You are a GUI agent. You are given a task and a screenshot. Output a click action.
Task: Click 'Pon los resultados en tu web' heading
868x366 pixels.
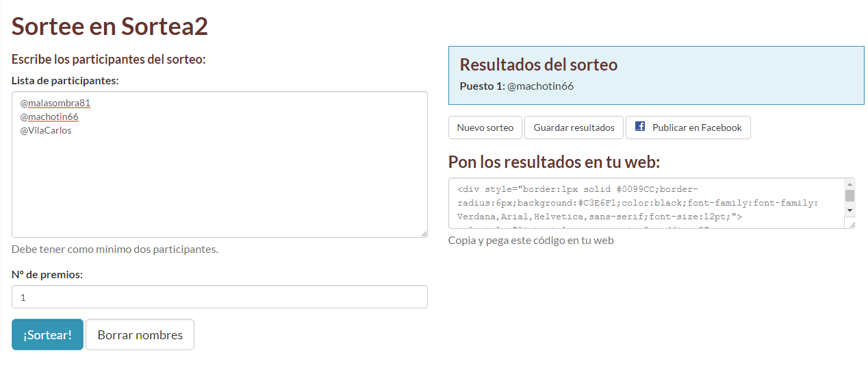[x=554, y=162]
